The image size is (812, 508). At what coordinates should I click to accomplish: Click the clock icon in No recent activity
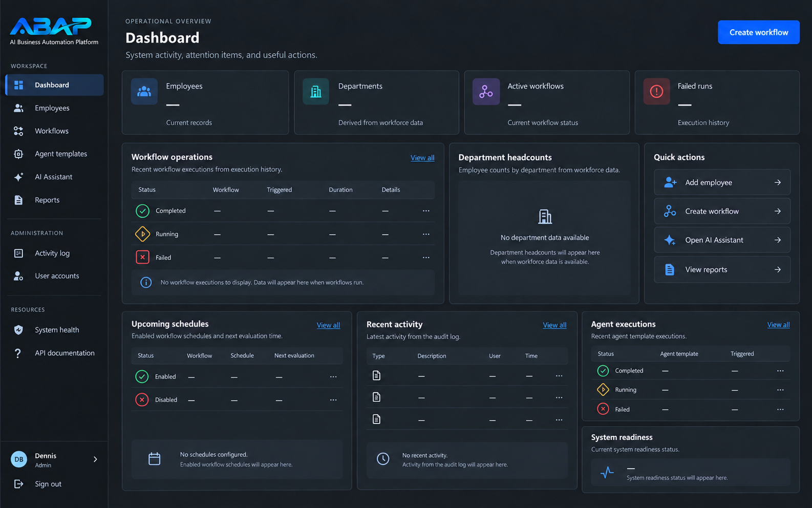383,459
